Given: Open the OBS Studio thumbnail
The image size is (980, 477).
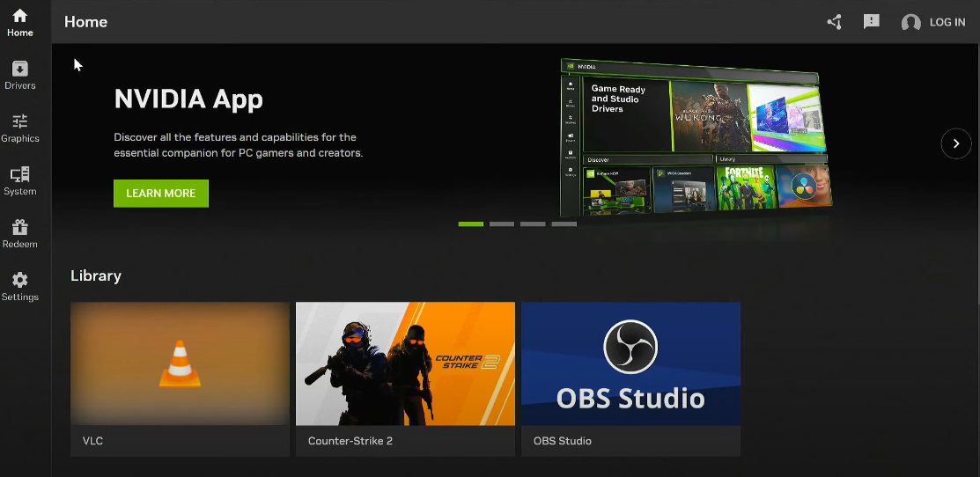Looking at the screenshot, I should [631, 363].
